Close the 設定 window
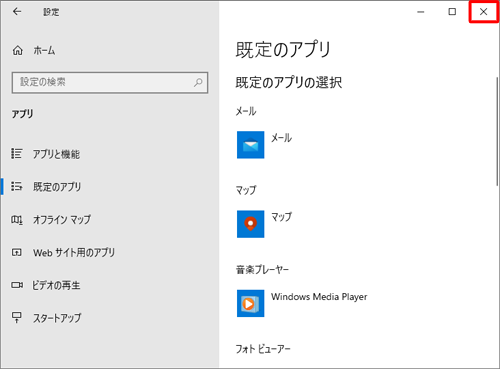500x369 pixels. click(483, 12)
